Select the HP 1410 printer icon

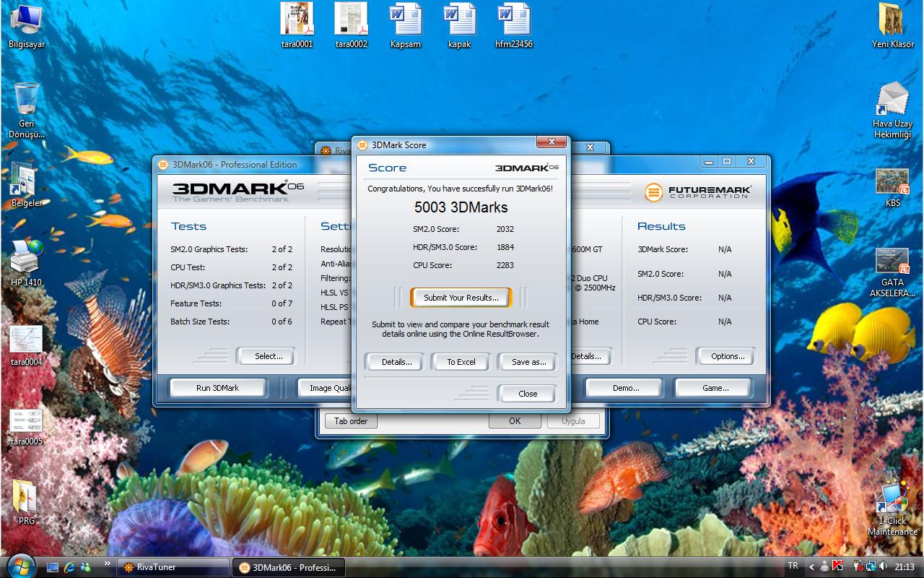[x=27, y=263]
